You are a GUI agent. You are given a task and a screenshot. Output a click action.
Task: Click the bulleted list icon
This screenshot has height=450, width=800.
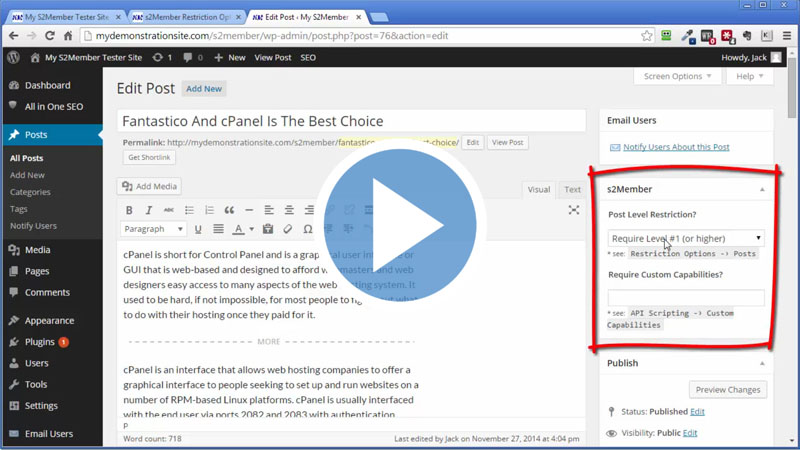[x=189, y=210]
